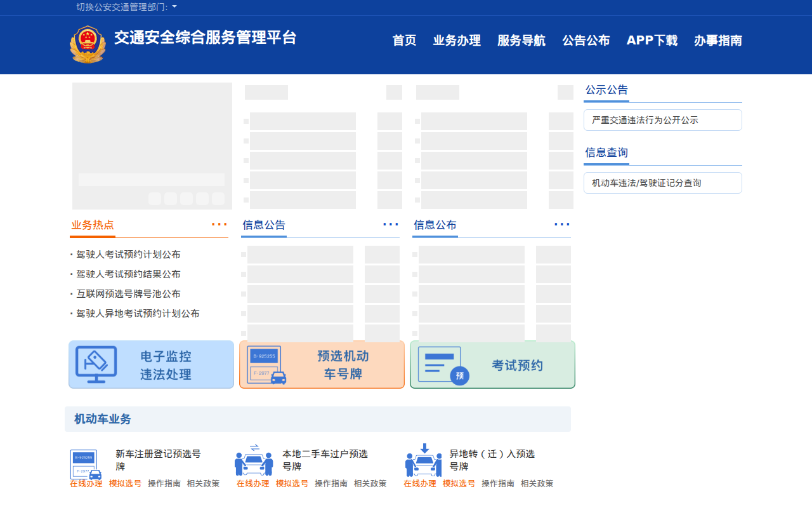The width and height of the screenshot is (812, 508).
Task: Click the used car transfer icon
Action: point(254,461)
